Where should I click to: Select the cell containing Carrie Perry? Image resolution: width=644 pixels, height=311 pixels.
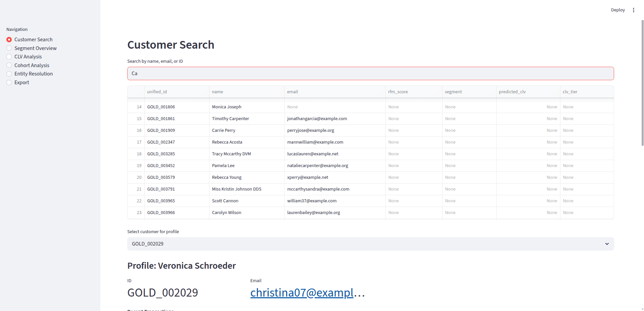[x=223, y=130]
